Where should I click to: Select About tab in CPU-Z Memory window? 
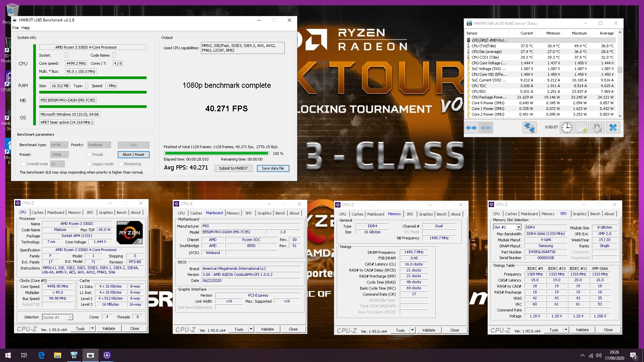pos(455,214)
